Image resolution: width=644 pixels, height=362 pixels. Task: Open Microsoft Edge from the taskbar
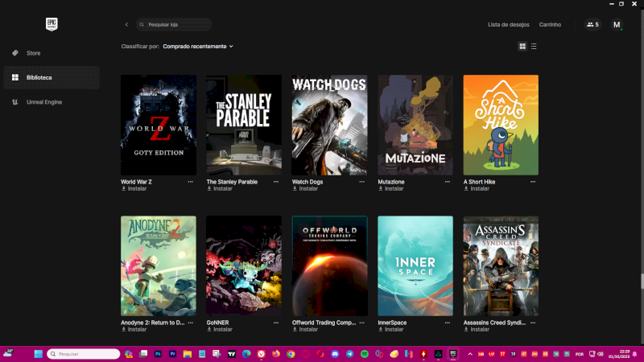[246, 354]
